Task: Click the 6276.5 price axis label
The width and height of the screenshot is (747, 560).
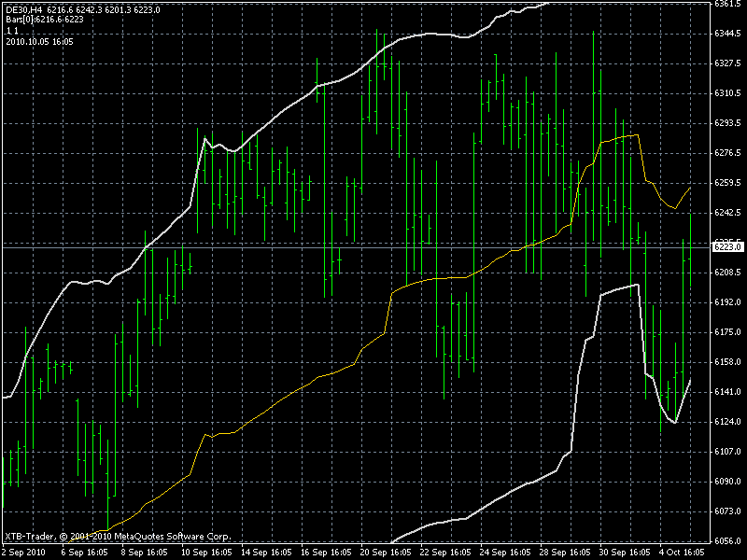Action: [727, 153]
